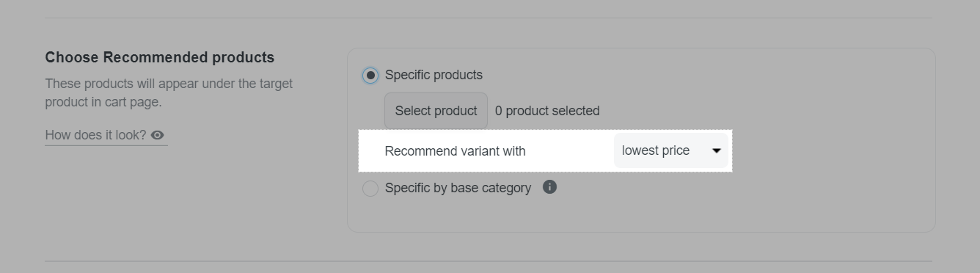
Task: Select the Specific products radio button
Action: pos(370,75)
